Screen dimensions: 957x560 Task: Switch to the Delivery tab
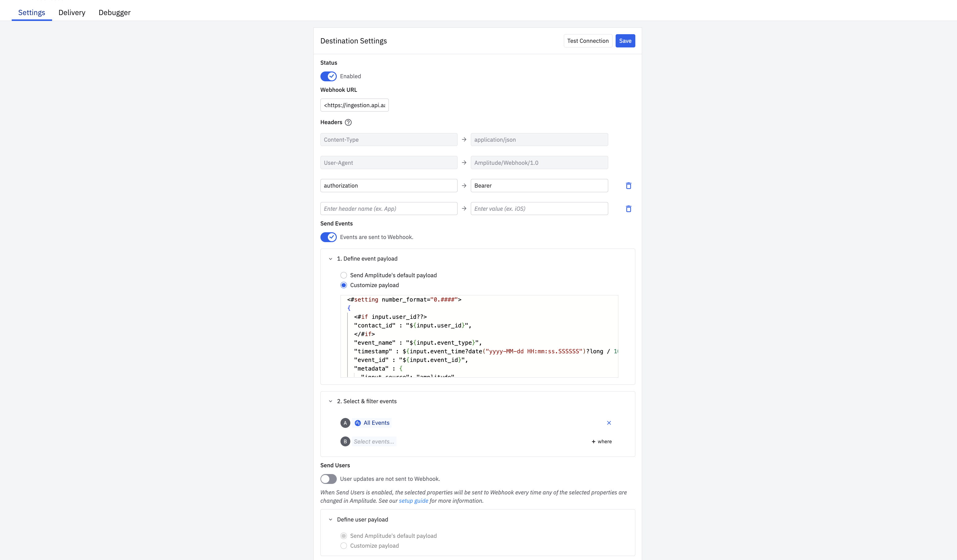point(72,13)
